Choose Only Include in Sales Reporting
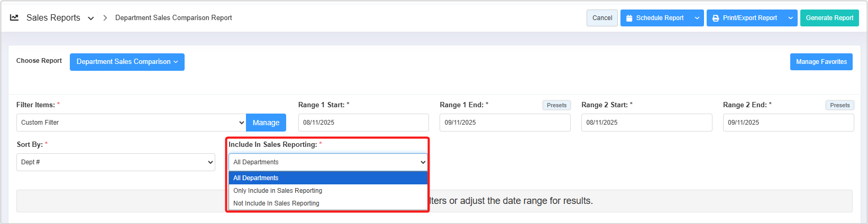The image size is (868, 224). coord(327,191)
